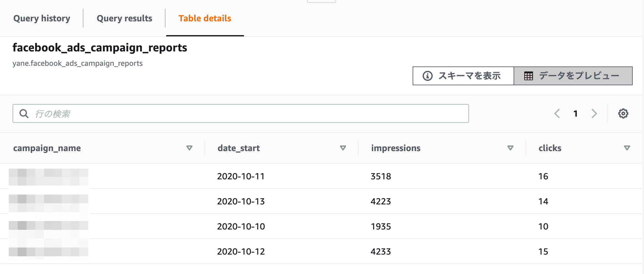Screen dimensions: 644x274
Task: Sort by date_start column arrow
Action: pos(343,148)
